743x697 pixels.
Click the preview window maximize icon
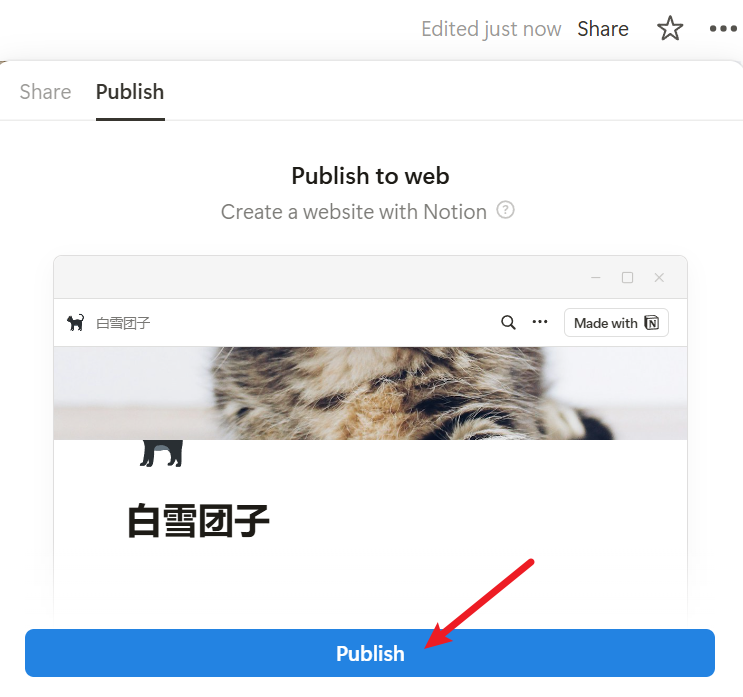pos(627,277)
